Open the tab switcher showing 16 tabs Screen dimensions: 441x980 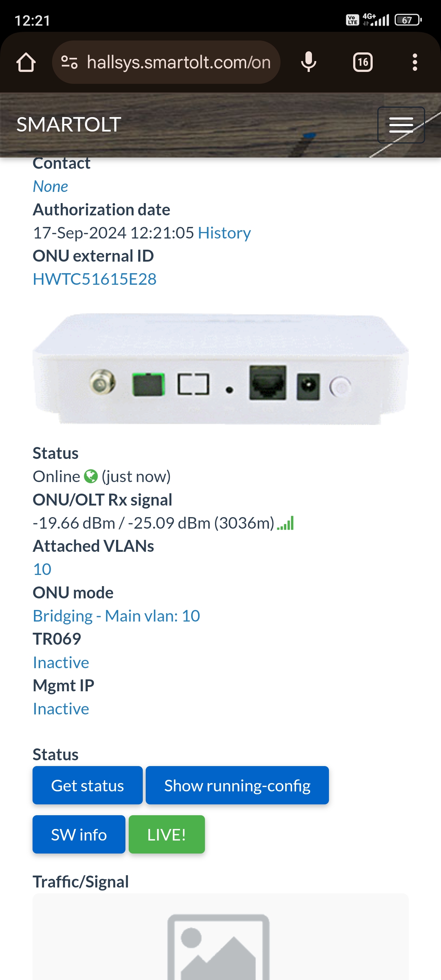coord(363,63)
